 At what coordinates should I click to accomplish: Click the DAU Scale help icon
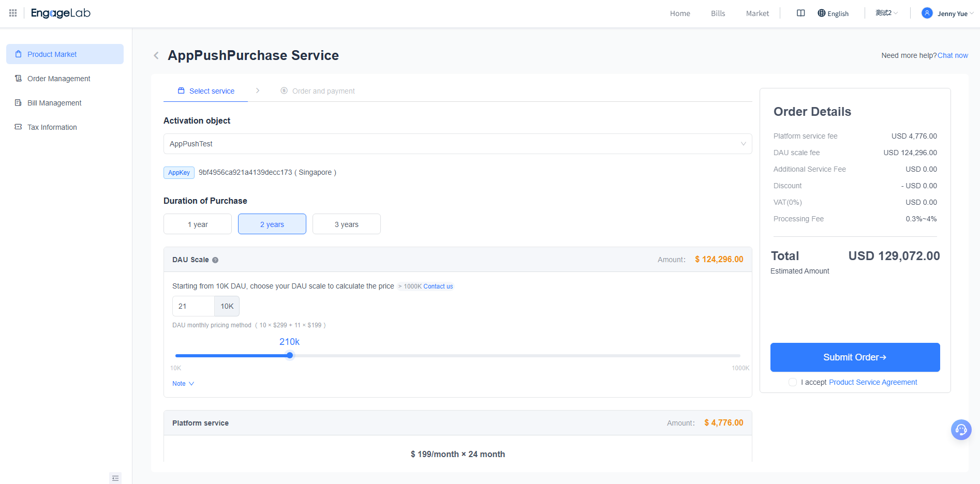tap(215, 260)
